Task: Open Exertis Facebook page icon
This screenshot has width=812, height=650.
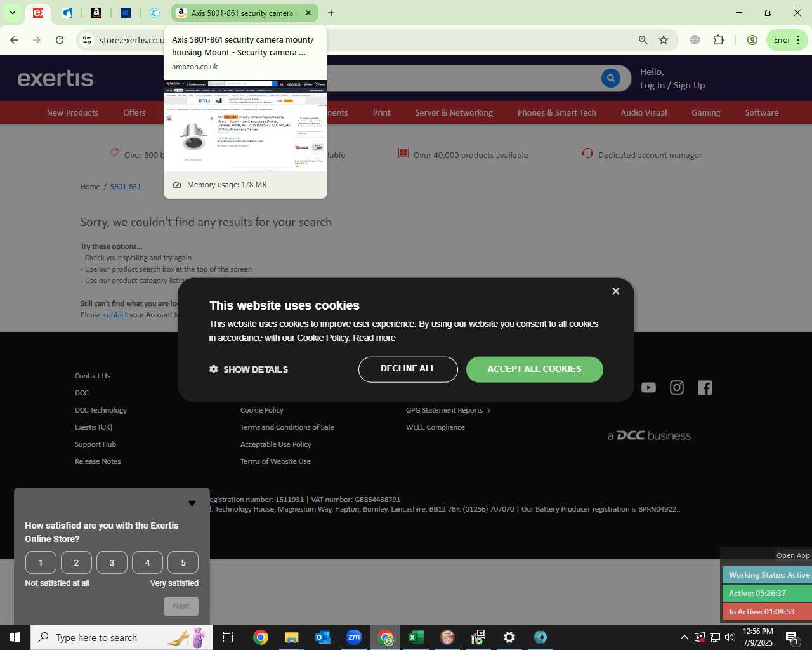Action: pos(705,387)
